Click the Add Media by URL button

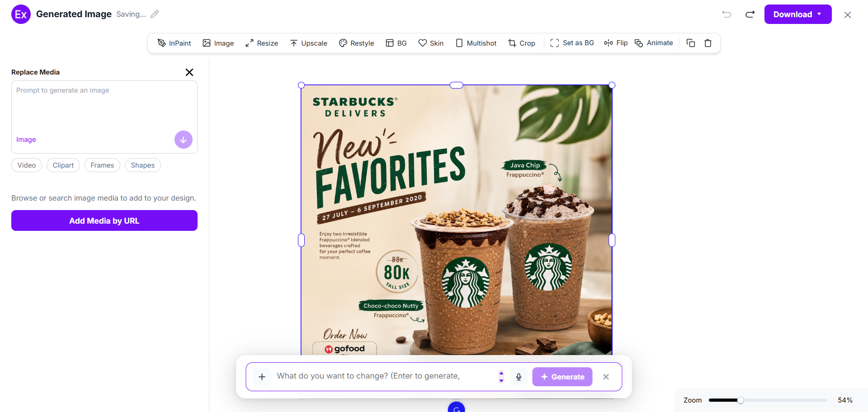104,220
